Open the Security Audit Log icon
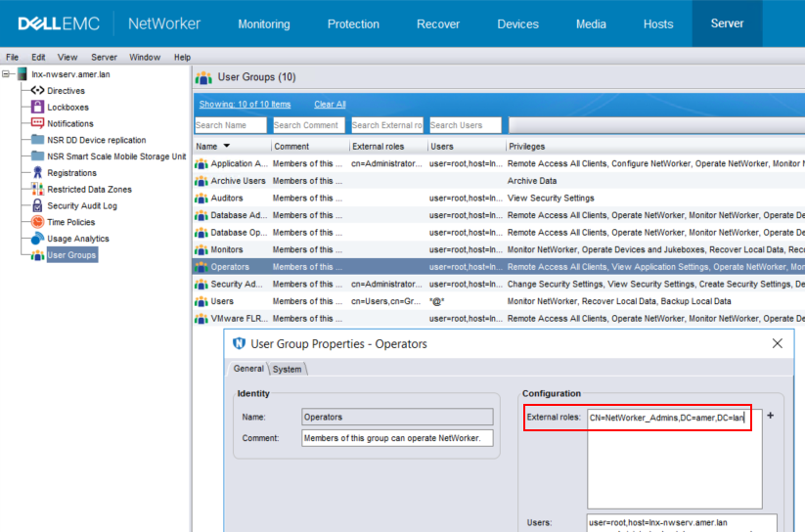The width and height of the screenshot is (805, 532). tap(38, 206)
